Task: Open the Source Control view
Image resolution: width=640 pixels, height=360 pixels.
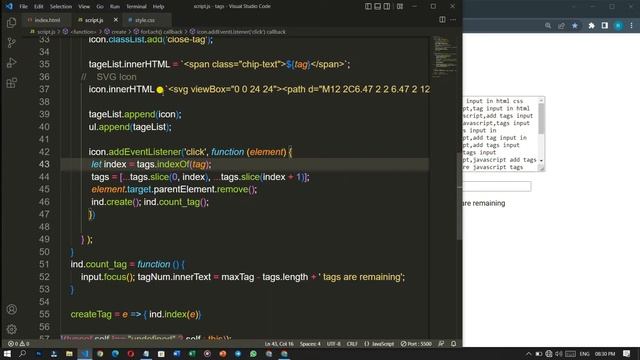Action: (x=11, y=42)
